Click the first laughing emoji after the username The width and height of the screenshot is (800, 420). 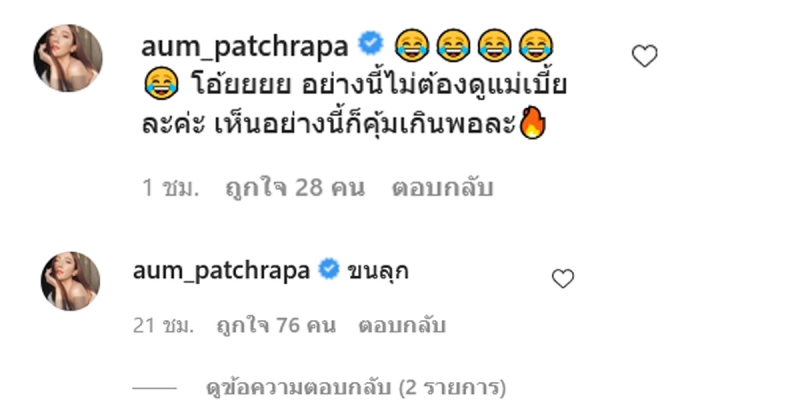click(x=412, y=45)
